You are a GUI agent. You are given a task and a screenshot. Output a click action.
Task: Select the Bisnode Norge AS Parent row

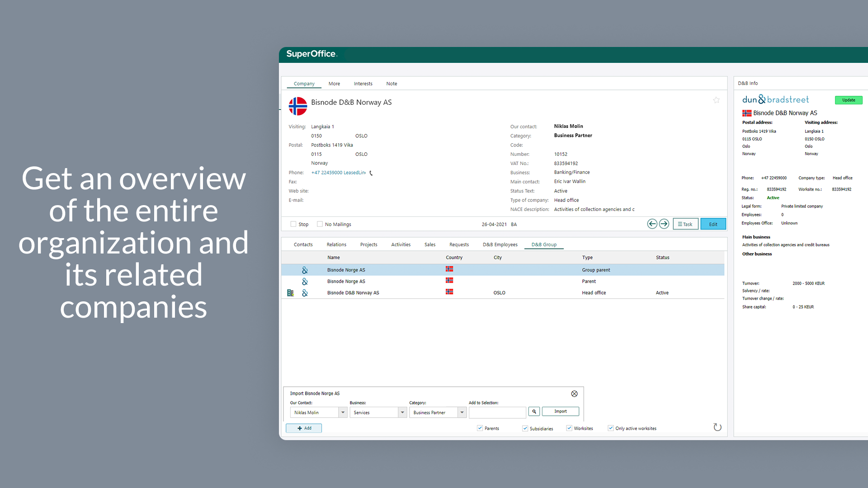pos(503,282)
